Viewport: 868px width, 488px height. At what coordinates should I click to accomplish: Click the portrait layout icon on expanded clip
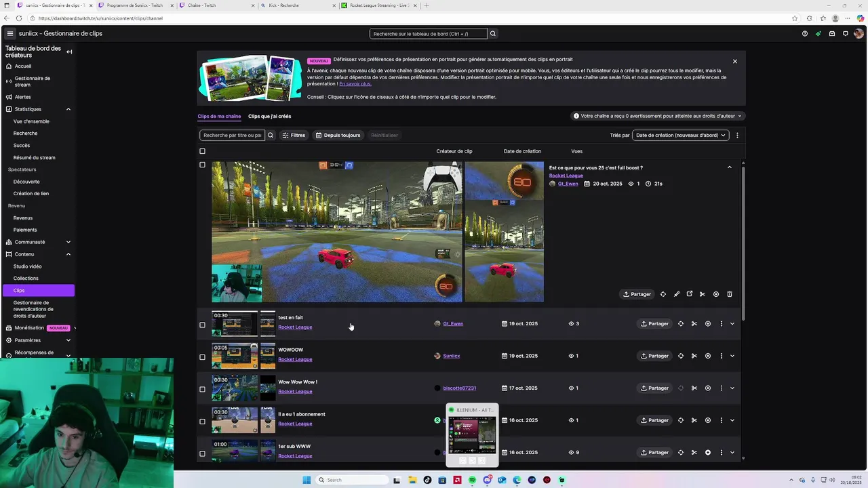tap(663, 294)
